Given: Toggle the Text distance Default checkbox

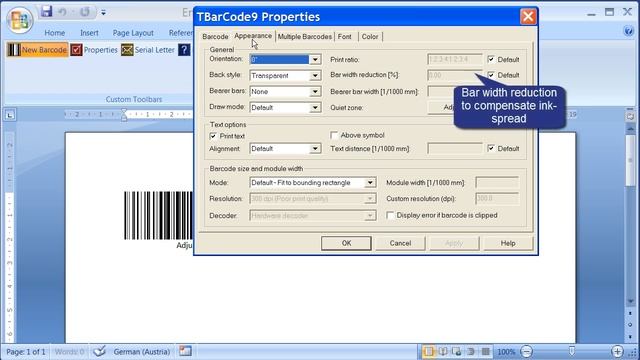Looking at the screenshot, I should [x=491, y=149].
